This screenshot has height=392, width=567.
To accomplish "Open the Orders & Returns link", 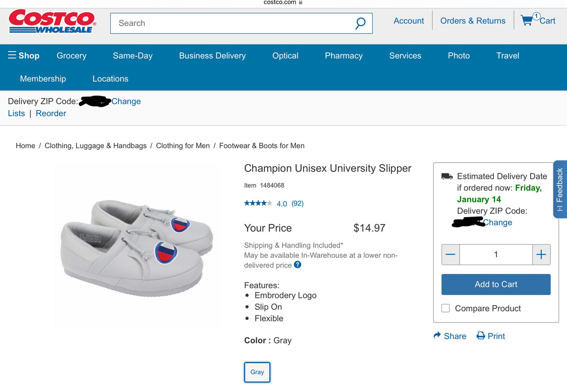I will 473,21.
